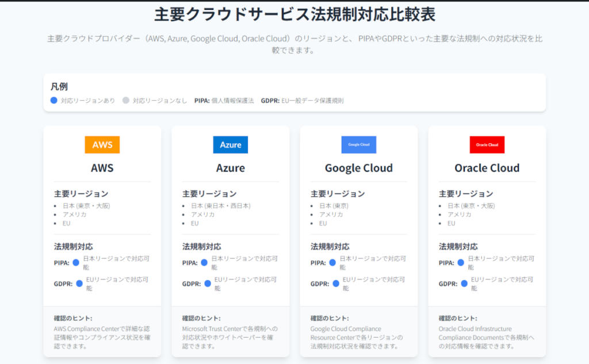Click EU in the Oracle Cloud region list
The width and height of the screenshot is (589, 364).
pyautogui.click(x=451, y=224)
